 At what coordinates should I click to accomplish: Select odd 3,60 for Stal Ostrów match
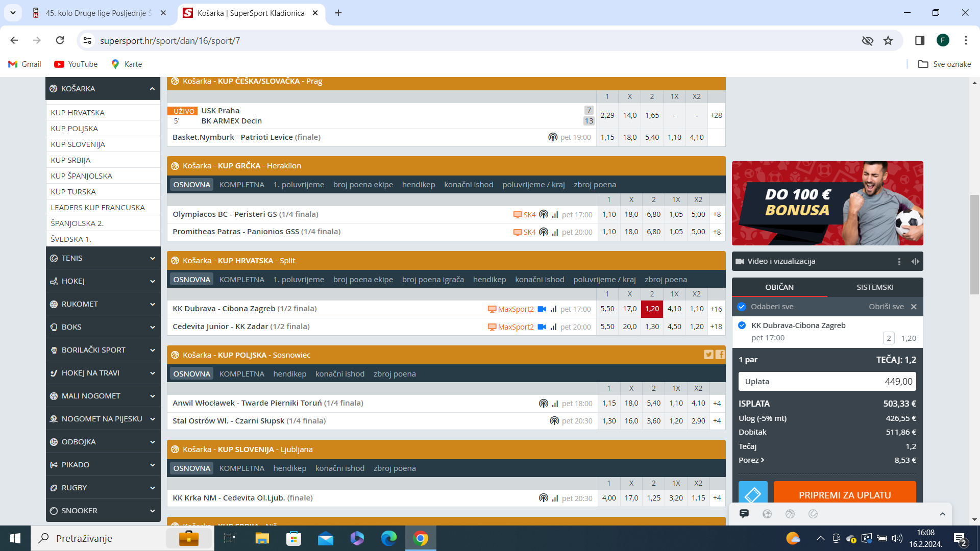654,421
